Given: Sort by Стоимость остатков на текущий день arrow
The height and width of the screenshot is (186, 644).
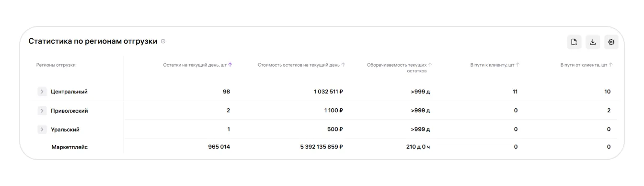Looking at the screenshot, I should tap(343, 65).
